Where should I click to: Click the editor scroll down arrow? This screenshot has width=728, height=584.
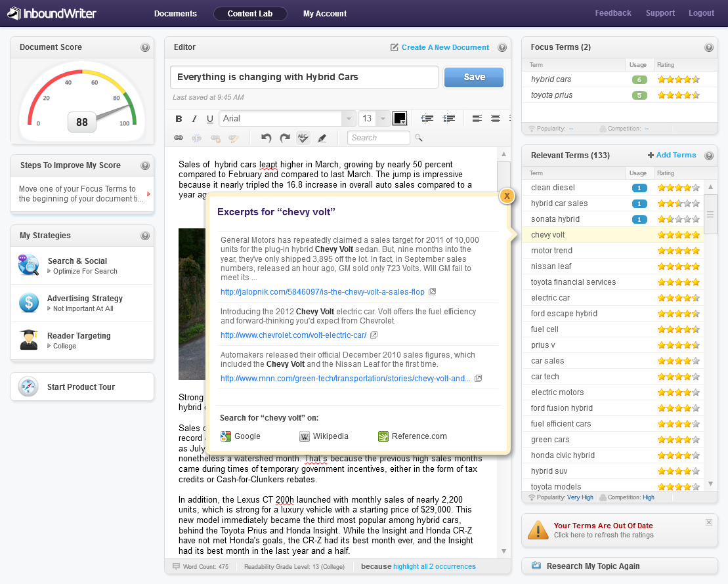point(503,551)
